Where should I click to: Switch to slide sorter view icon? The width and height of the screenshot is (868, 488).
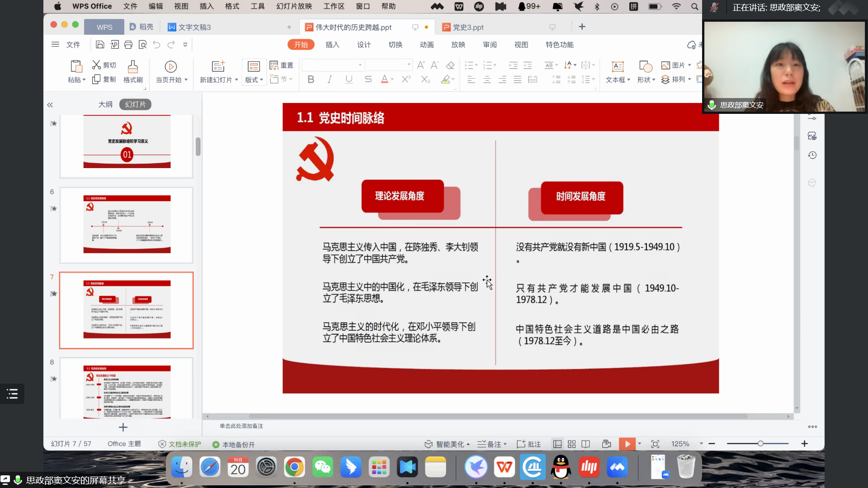(x=571, y=444)
